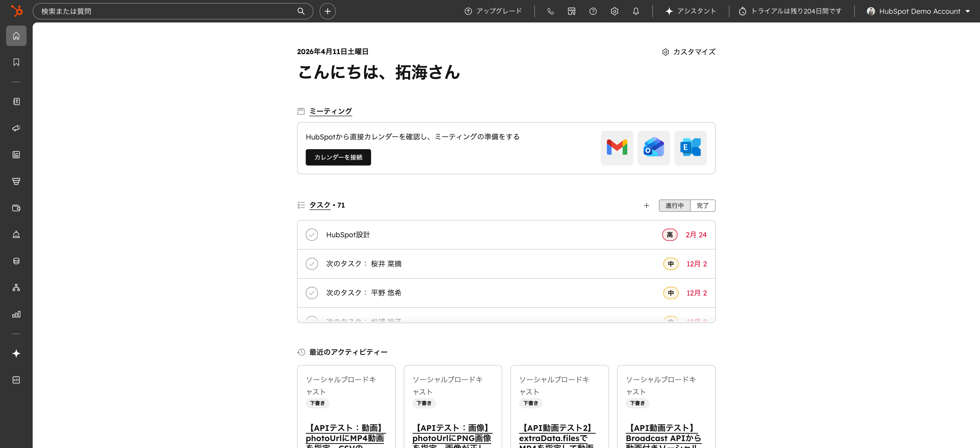Open notifications bell icon
The height and width of the screenshot is (448, 980).
(636, 11)
